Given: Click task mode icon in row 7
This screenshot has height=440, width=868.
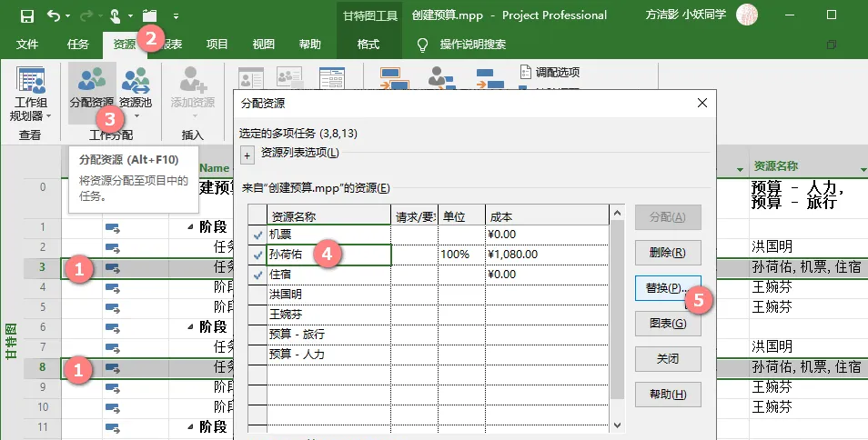Looking at the screenshot, I should pyautogui.click(x=113, y=347).
